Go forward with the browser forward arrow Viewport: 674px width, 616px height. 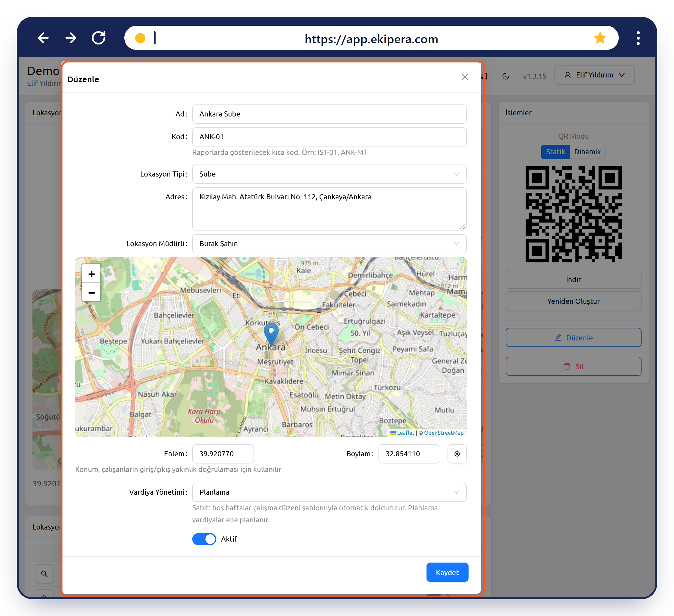[x=71, y=38]
